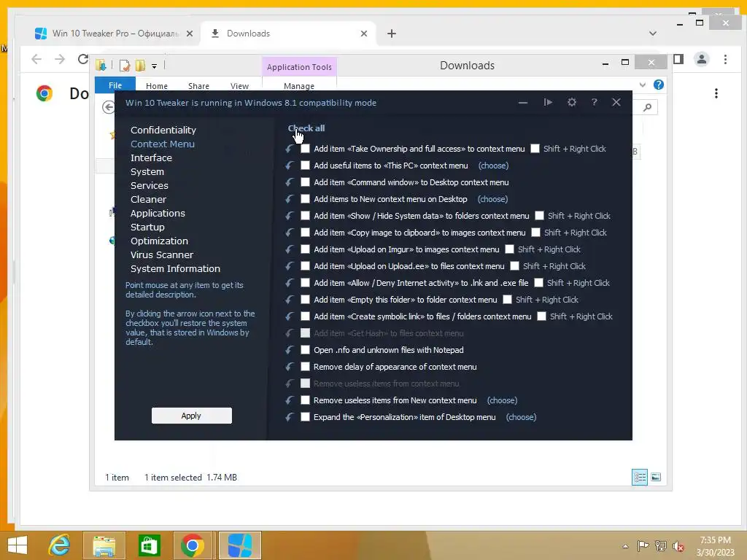Screen dimensions: 747x560
Task: Click restore arrow beside Create symbolic link
Action: [x=289, y=316]
